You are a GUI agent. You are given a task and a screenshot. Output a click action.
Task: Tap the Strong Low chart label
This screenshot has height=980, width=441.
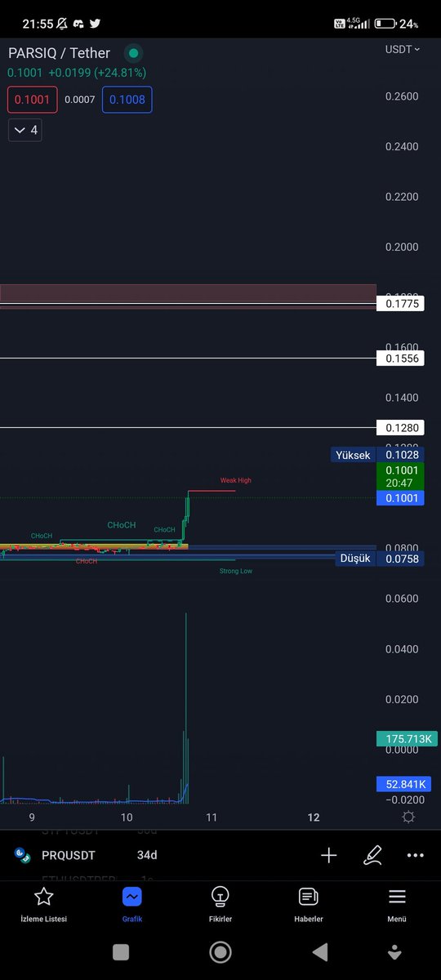[x=236, y=571]
